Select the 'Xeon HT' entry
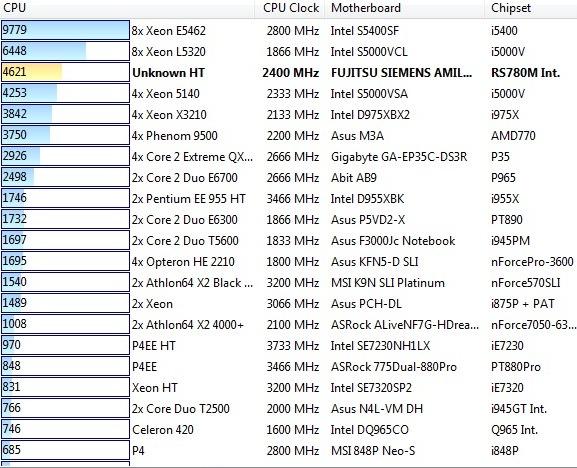The height and width of the screenshot is (468, 577). pyautogui.click(x=155, y=387)
